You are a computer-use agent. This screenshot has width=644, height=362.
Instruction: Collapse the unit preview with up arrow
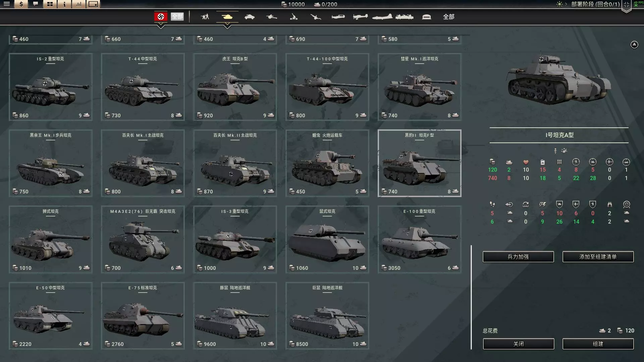click(x=634, y=45)
